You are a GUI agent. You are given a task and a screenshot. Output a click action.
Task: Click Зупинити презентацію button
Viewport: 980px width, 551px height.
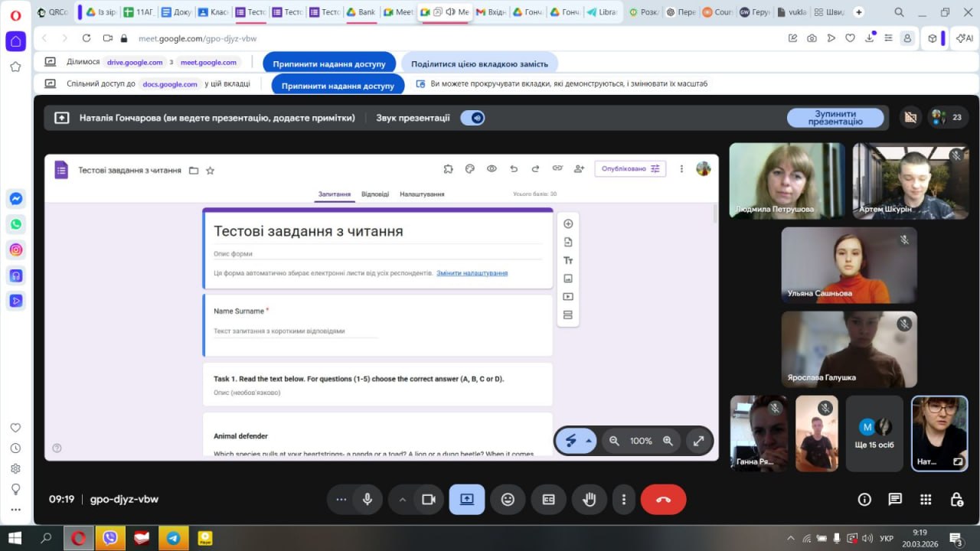pos(835,118)
